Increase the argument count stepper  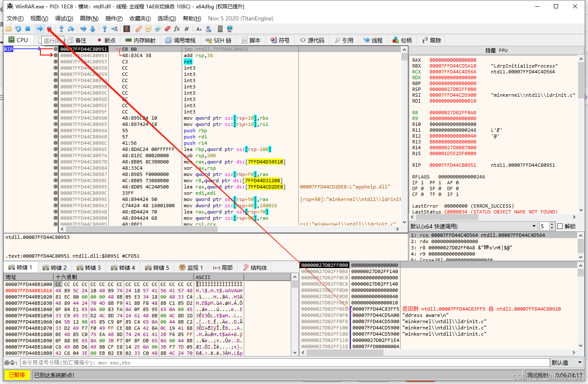coord(552,224)
